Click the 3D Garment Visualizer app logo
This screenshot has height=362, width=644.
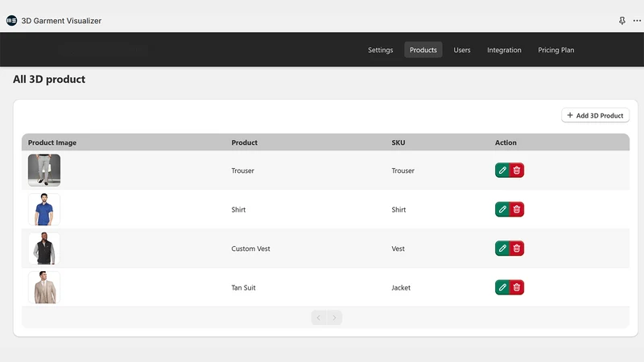(x=11, y=21)
